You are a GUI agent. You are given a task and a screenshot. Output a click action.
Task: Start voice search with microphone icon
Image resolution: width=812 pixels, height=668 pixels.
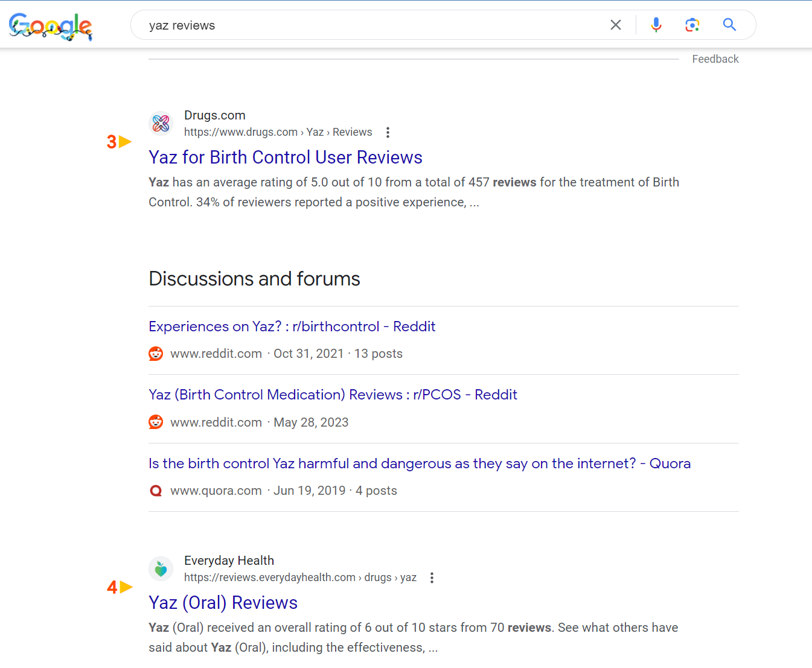(656, 25)
